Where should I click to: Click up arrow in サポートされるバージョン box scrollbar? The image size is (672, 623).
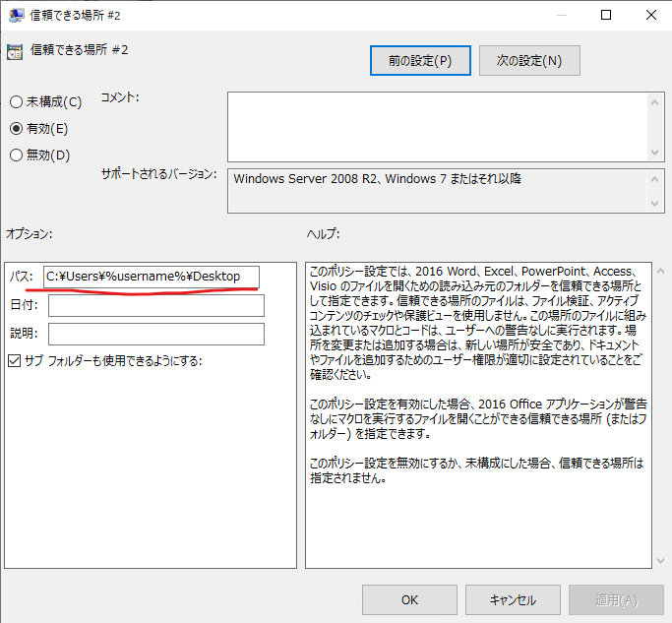point(655,179)
